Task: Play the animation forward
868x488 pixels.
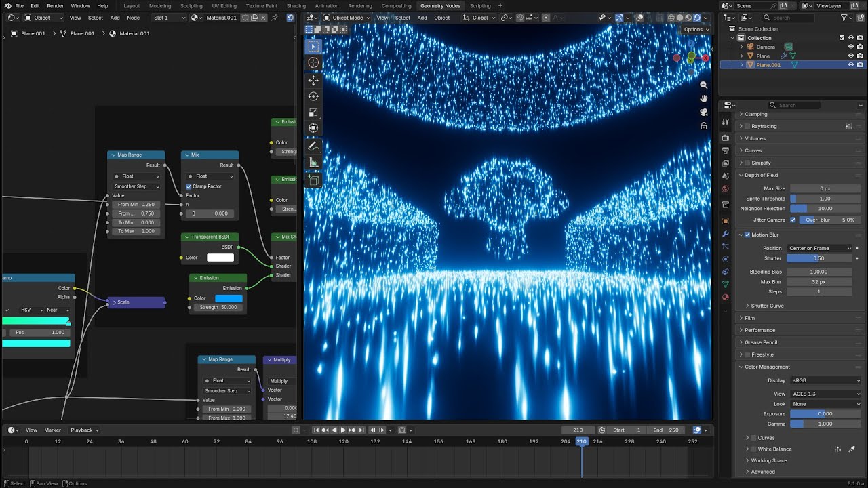Action: (343, 430)
